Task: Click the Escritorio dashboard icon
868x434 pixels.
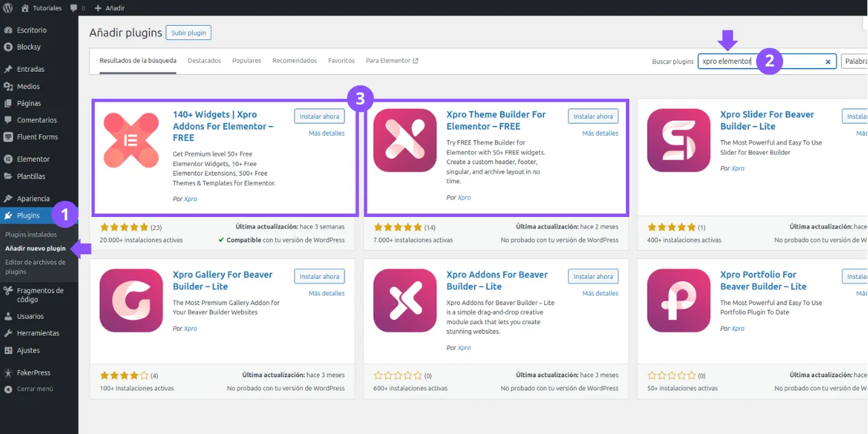Action: [8, 30]
